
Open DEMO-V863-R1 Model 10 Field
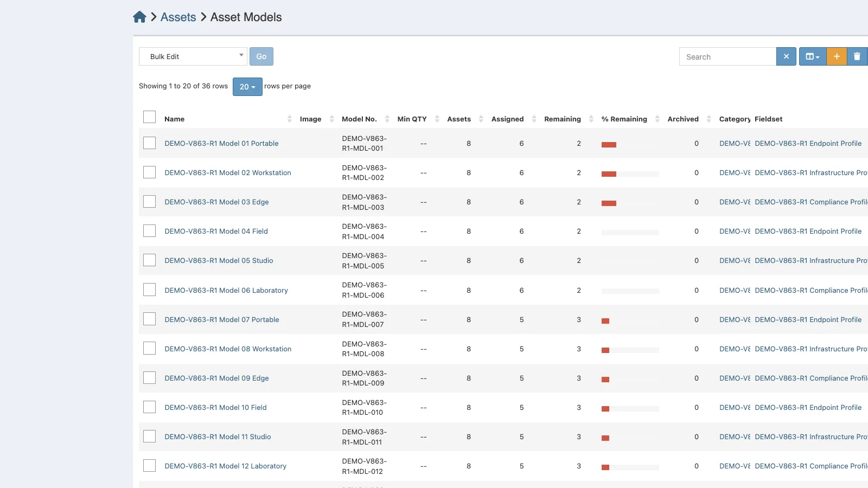pyautogui.click(x=215, y=407)
